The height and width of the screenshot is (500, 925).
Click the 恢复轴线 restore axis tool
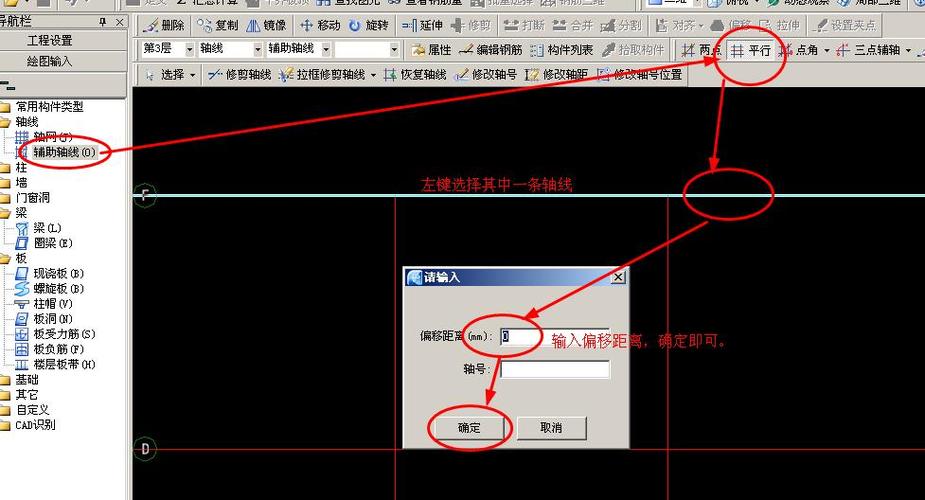click(415, 75)
